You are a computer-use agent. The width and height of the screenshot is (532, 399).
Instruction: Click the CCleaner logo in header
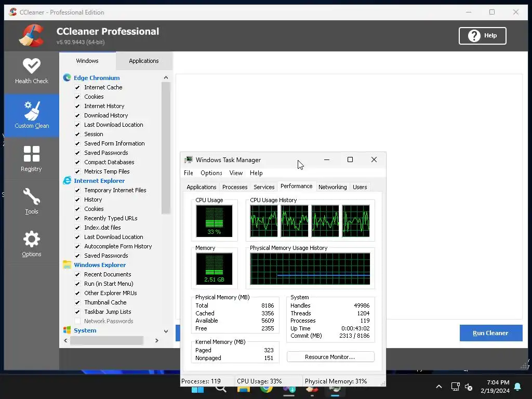pyautogui.click(x=32, y=35)
